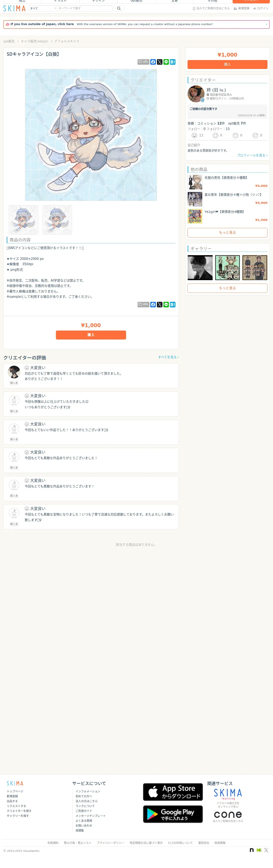273x868 pixels.
Task: Share on Facebook under product title
Action: (153, 62)
